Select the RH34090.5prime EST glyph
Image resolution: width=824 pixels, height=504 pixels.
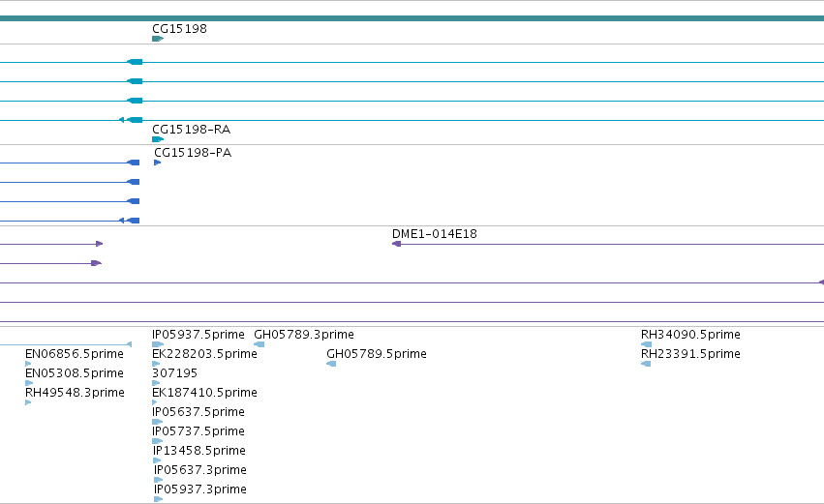coord(647,344)
